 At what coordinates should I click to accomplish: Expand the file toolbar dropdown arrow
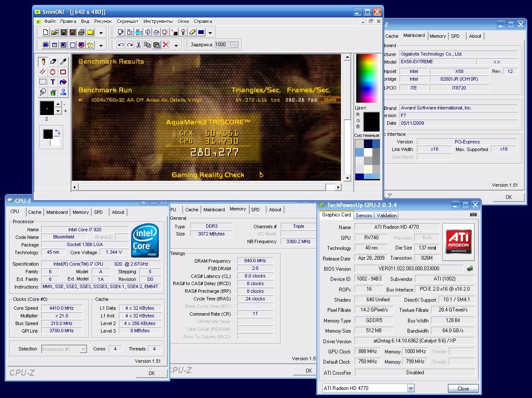click(x=101, y=33)
